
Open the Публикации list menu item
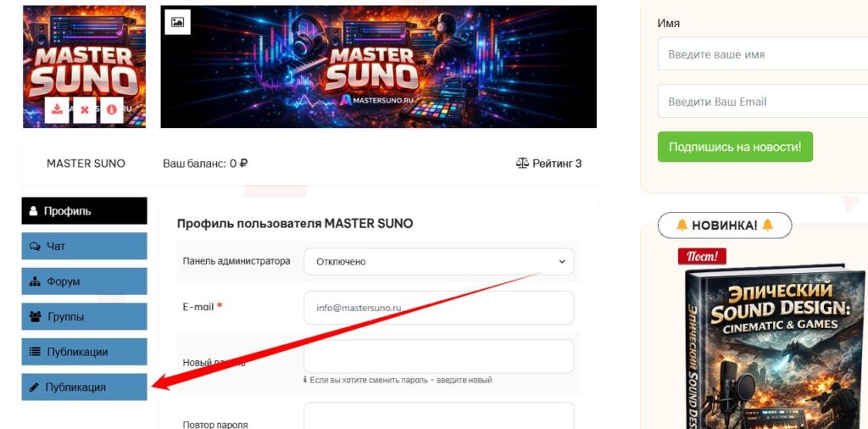tap(84, 352)
